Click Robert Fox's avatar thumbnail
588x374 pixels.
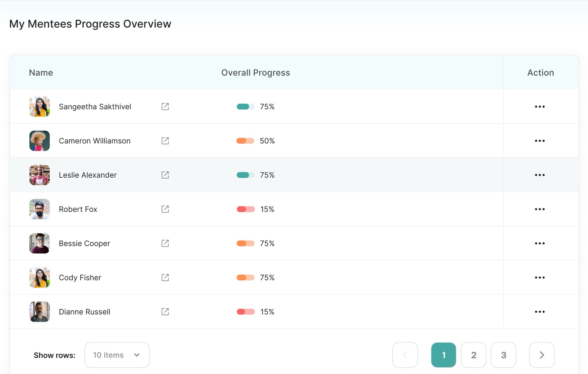tap(39, 209)
